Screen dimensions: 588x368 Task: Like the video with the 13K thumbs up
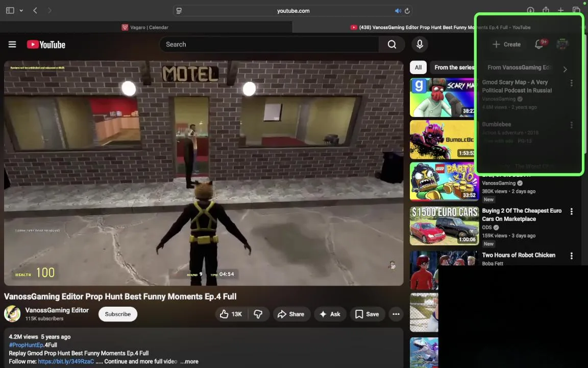coord(231,314)
